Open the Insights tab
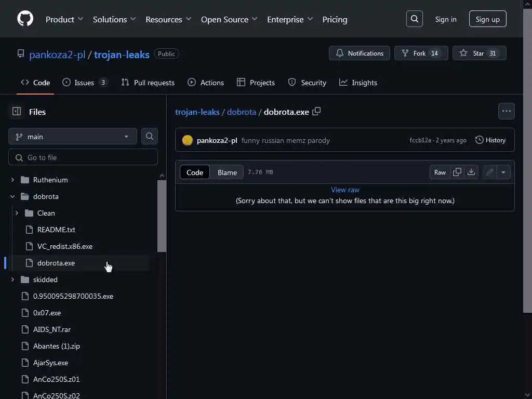532x399 pixels. (x=358, y=83)
